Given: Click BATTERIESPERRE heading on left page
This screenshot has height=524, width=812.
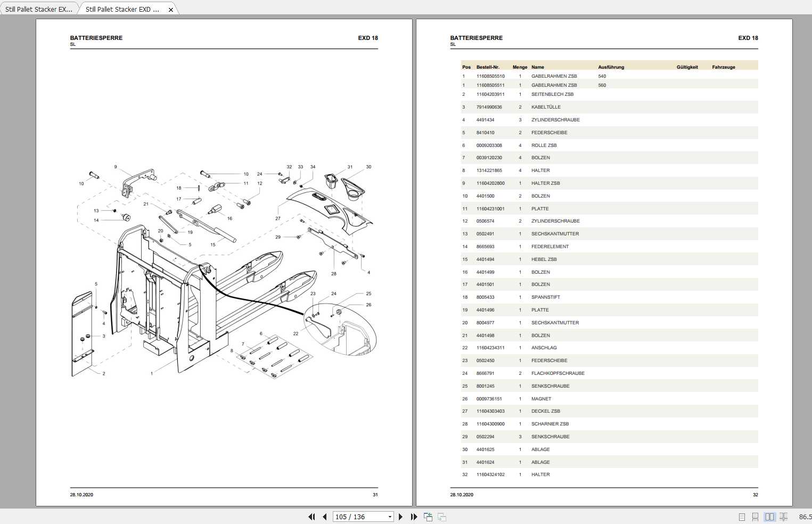Looking at the screenshot, I should 96,38.
